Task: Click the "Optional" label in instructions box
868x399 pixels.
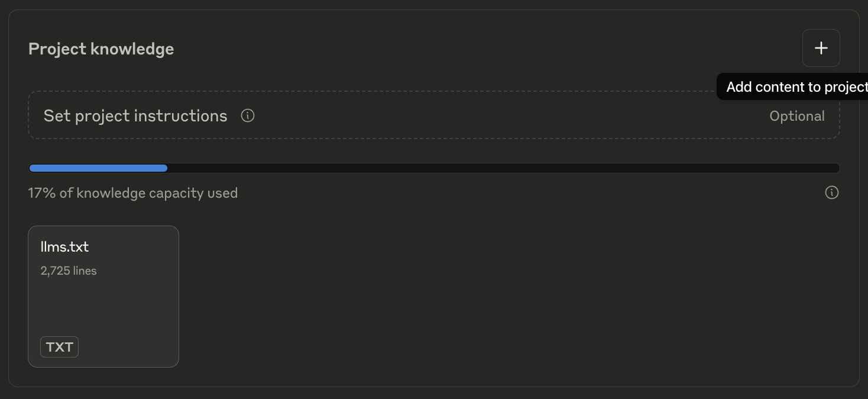Action: [796, 116]
